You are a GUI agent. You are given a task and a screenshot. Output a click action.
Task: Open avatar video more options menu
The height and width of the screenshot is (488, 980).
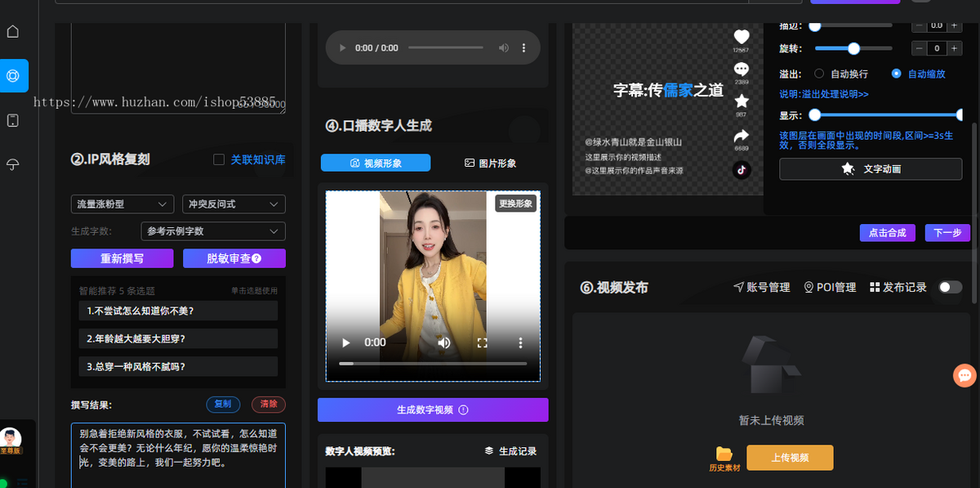pyautogui.click(x=520, y=342)
